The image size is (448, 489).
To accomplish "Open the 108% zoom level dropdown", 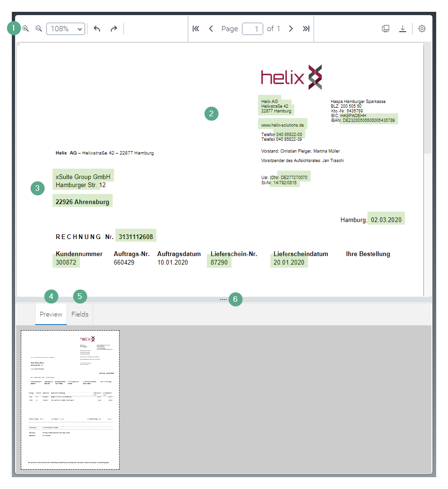I will pyautogui.click(x=66, y=29).
